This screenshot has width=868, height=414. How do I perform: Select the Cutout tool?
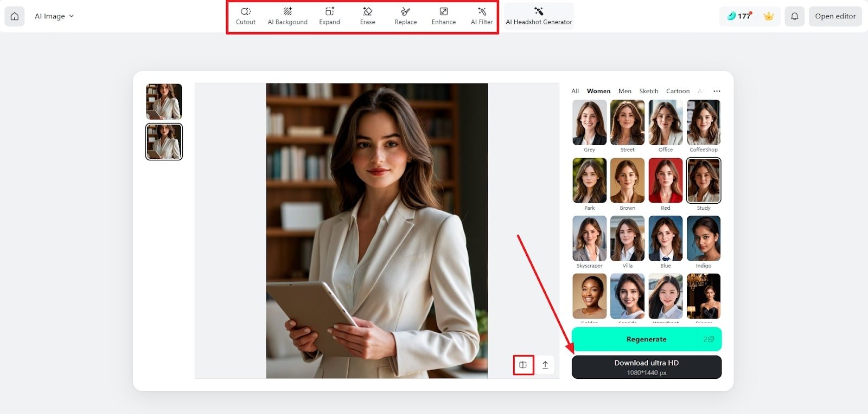tap(245, 16)
